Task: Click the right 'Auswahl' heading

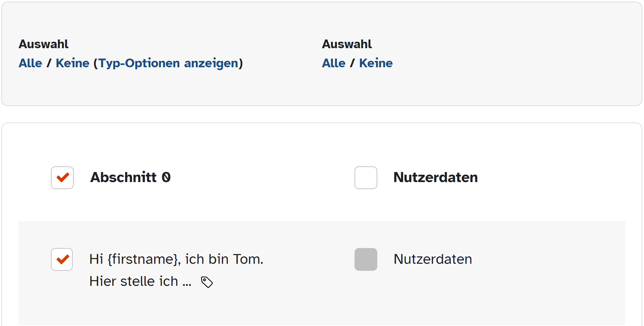Action: [x=347, y=44]
